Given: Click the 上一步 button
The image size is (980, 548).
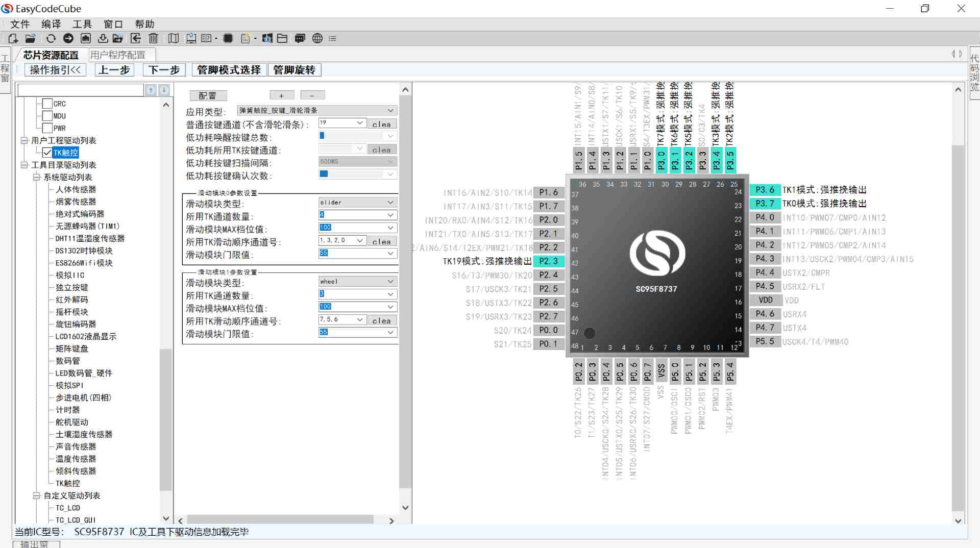Looking at the screenshot, I should (x=114, y=70).
